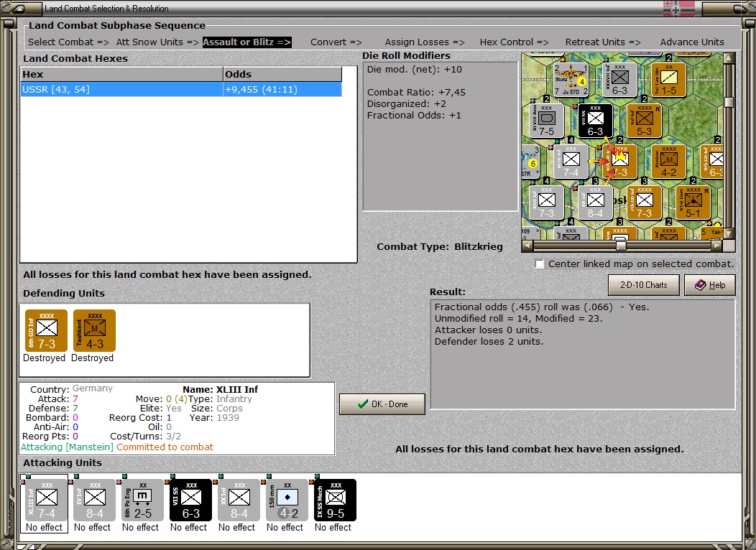Click Name: XLIII Inf unit detail
Viewport: 756px width, 550px height.
click(x=221, y=389)
